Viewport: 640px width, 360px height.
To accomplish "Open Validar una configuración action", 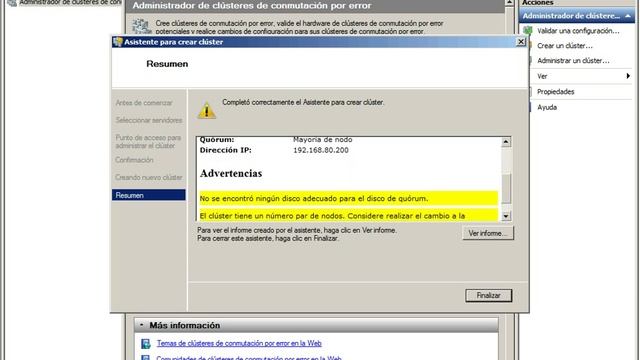I will pyautogui.click(x=578, y=31).
